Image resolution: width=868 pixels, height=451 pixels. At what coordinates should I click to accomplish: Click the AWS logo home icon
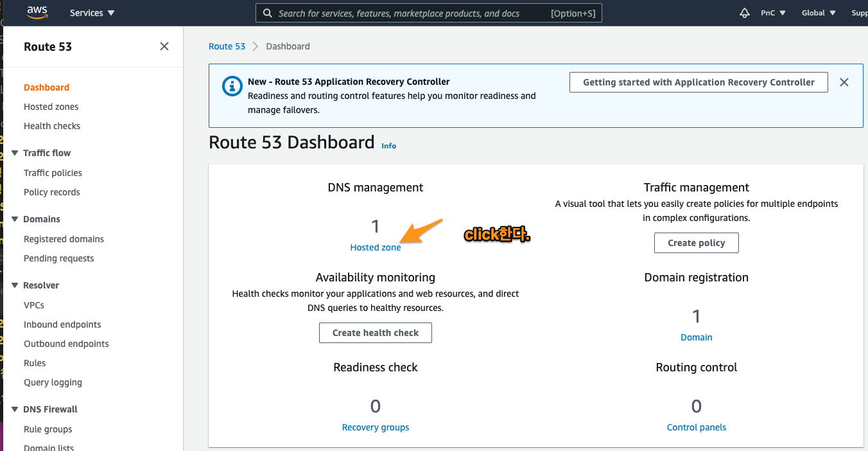click(x=38, y=13)
